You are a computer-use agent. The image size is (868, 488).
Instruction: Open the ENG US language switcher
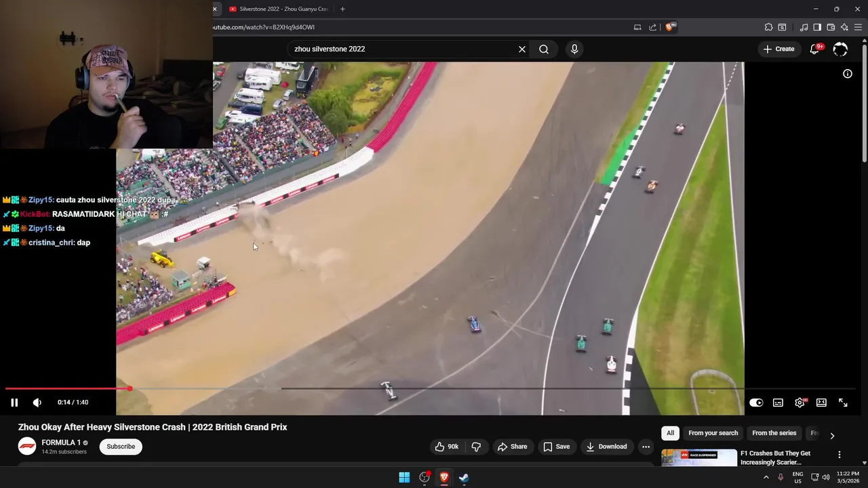pos(797,477)
